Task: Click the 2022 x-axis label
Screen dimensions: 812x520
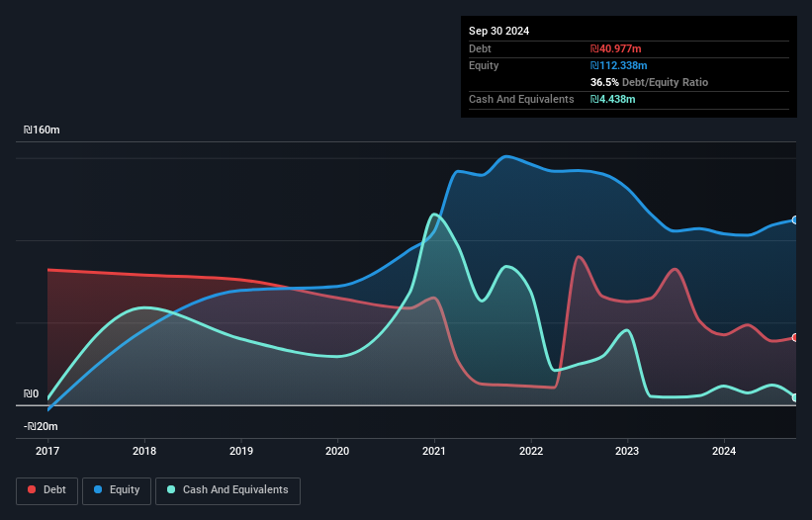Action: [x=531, y=451]
